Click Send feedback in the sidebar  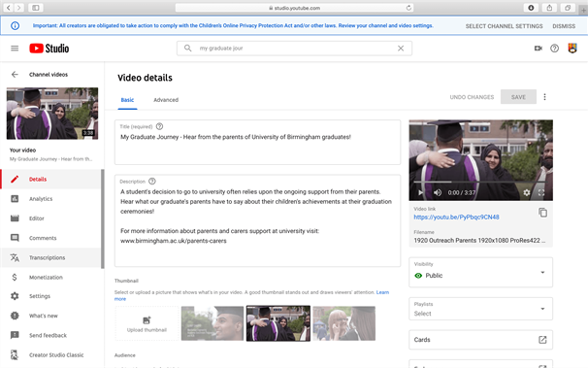pos(51,335)
